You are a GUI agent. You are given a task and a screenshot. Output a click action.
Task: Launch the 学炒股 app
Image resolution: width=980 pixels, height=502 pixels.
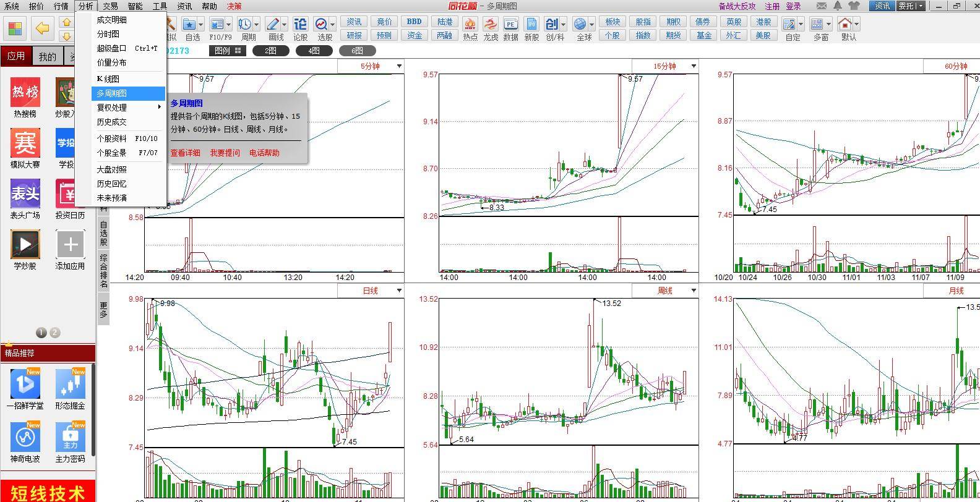click(x=25, y=245)
